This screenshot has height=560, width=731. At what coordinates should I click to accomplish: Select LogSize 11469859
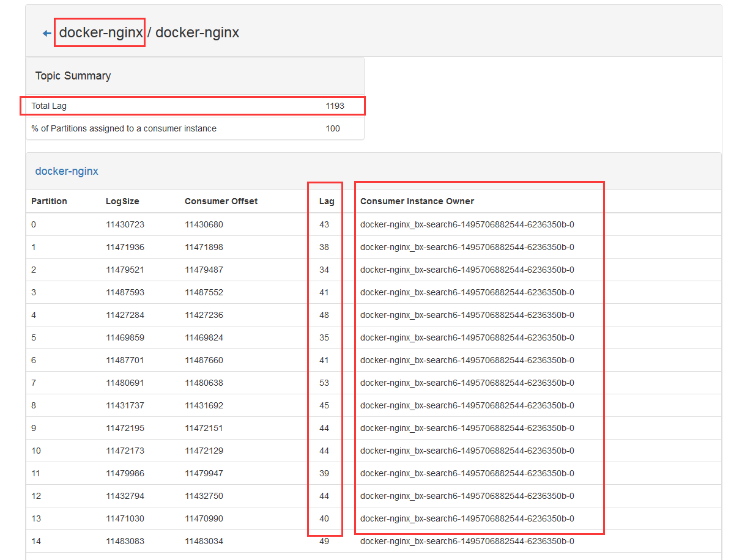[125, 337]
